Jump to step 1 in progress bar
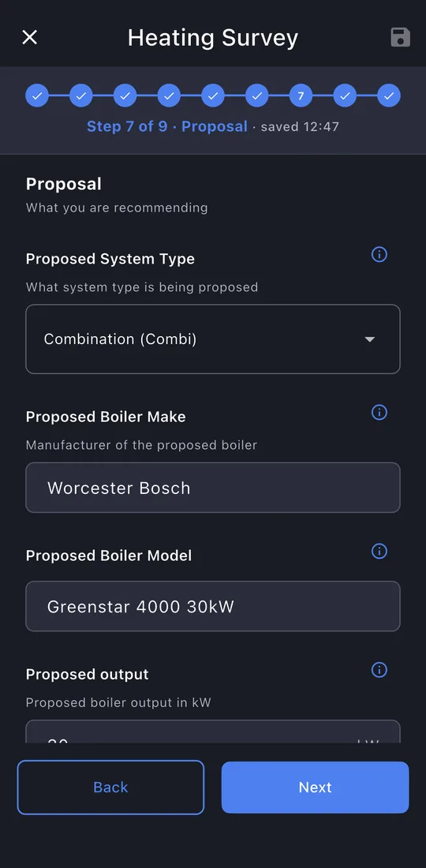 37,95
